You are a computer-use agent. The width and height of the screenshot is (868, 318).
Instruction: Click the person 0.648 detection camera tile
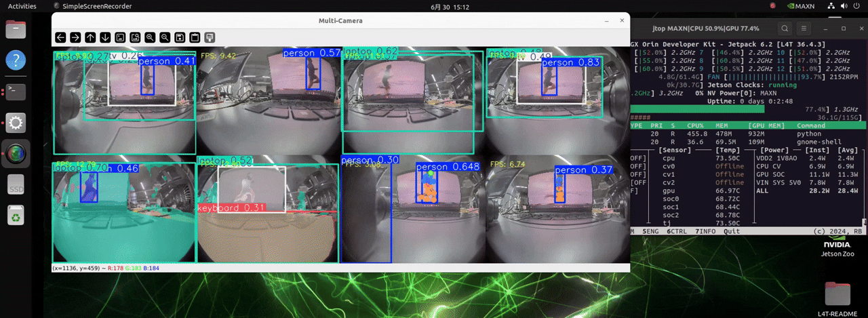point(412,210)
